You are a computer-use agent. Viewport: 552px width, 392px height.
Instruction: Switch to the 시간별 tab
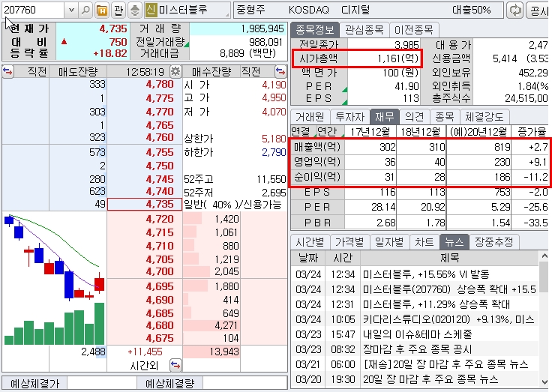click(310, 242)
